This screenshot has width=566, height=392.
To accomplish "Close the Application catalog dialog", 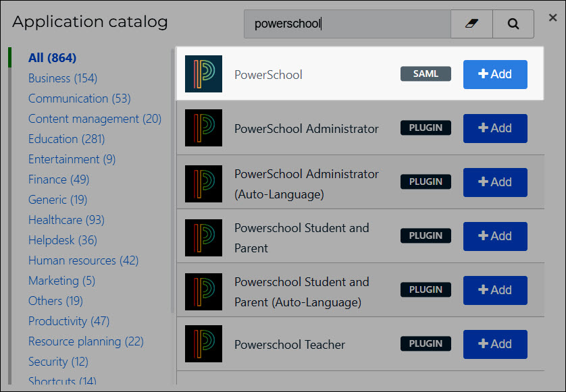I will [x=552, y=18].
